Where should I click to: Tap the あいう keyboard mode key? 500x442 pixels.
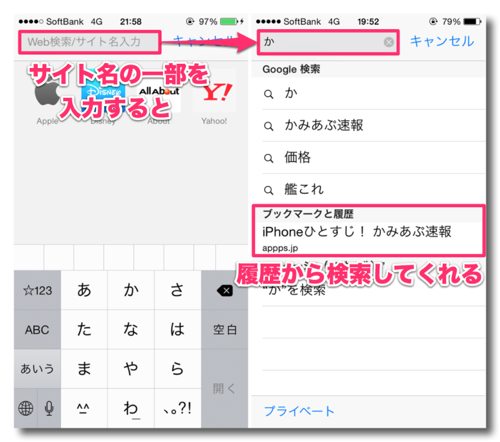pos(37,369)
